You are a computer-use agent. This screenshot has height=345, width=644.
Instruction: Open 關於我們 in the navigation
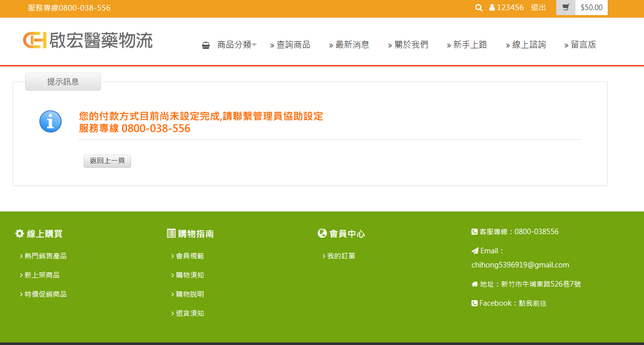pos(411,45)
